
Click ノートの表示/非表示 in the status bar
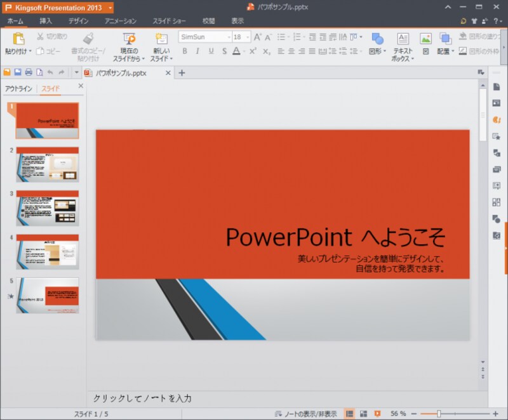311,413
